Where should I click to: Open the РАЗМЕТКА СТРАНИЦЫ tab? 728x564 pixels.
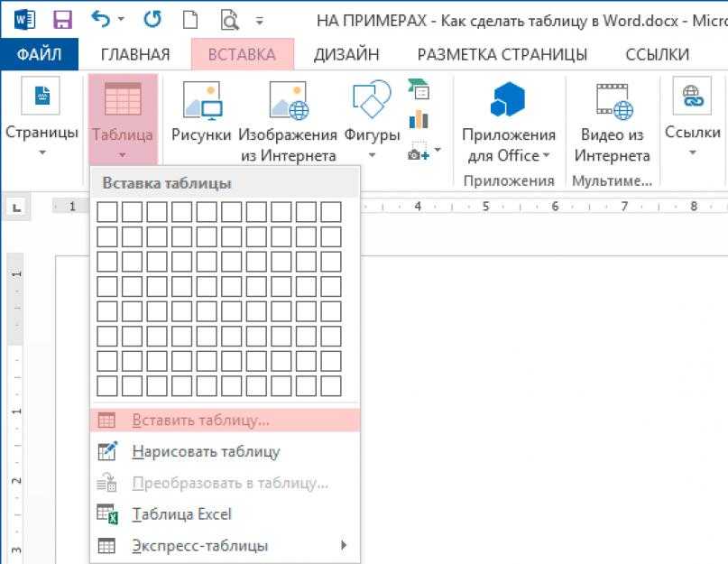point(506,54)
